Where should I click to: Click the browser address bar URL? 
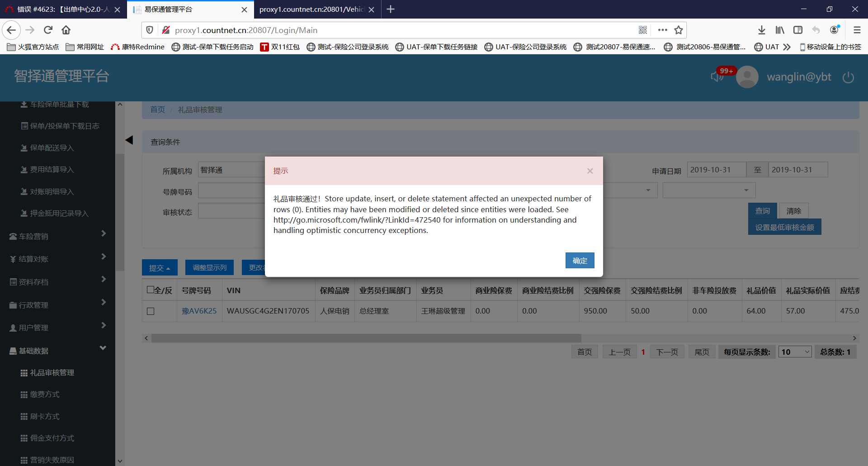tap(246, 30)
